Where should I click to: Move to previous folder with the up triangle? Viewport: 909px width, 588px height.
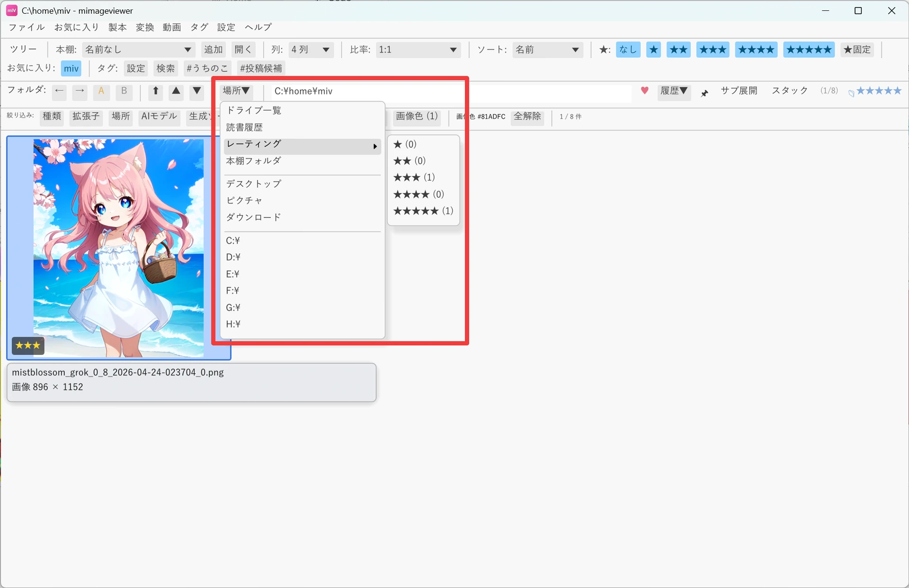176,91
